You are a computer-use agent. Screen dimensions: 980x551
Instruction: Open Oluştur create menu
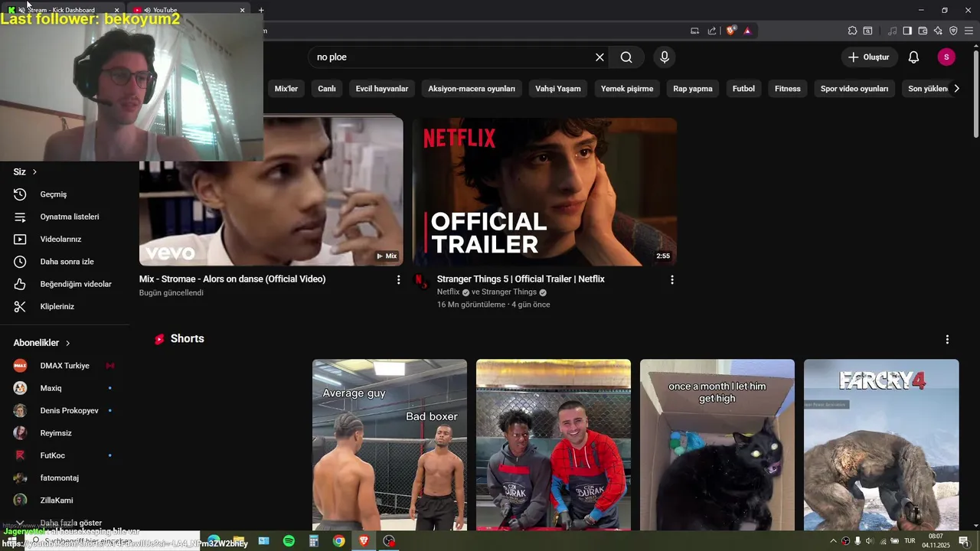tap(869, 57)
